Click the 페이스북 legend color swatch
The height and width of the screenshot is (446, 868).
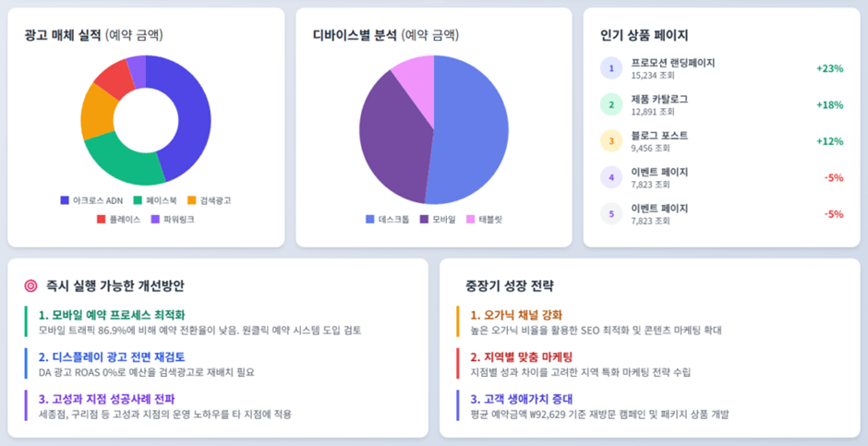point(138,200)
